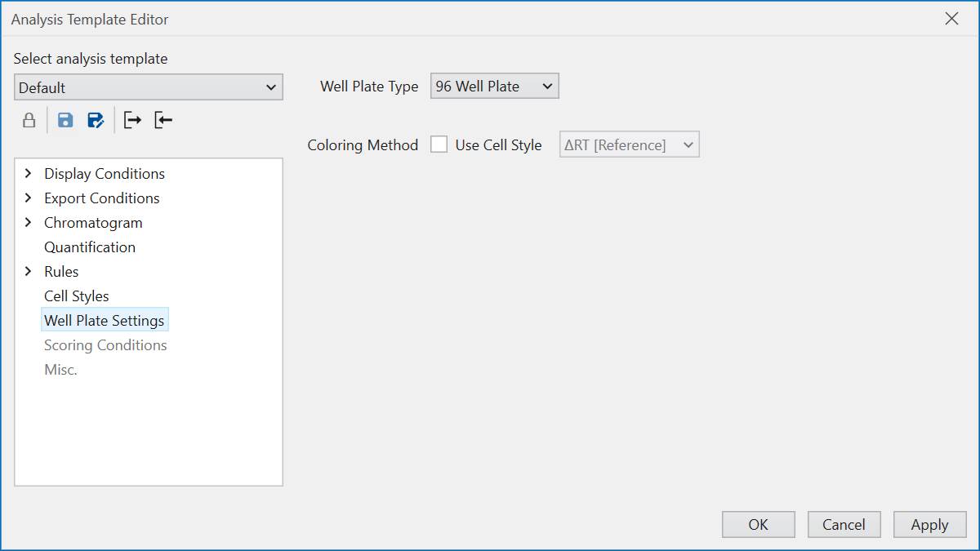
Task: Click the import template icon
Action: point(163,121)
